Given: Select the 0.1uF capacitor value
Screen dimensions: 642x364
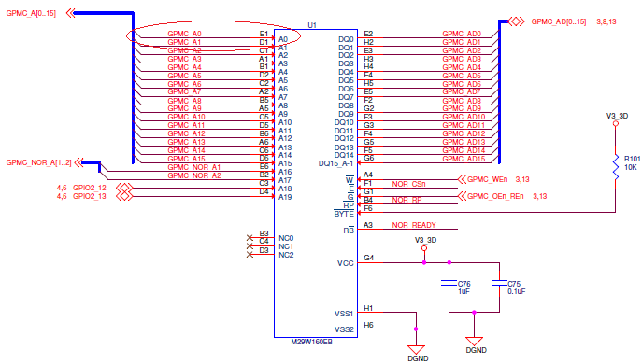Looking at the screenshot, I should click(516, 291).
